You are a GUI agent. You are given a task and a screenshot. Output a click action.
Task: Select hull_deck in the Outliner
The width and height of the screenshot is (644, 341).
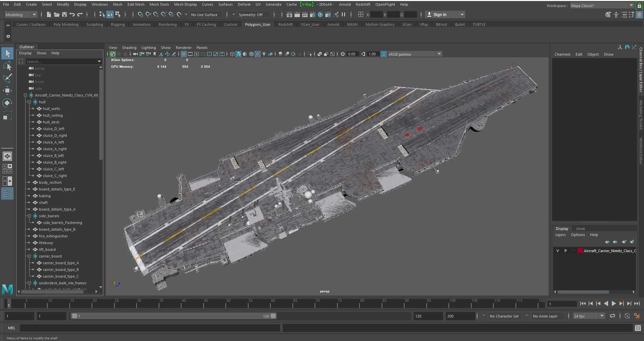pos(51,122)
